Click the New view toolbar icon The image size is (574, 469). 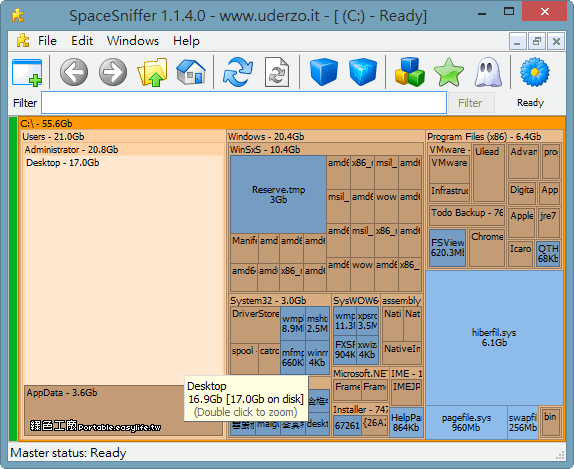click(27, 72)
